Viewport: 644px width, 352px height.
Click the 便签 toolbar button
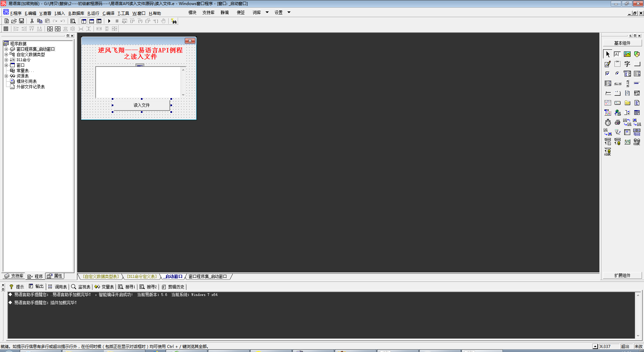(x=240, y=12)
